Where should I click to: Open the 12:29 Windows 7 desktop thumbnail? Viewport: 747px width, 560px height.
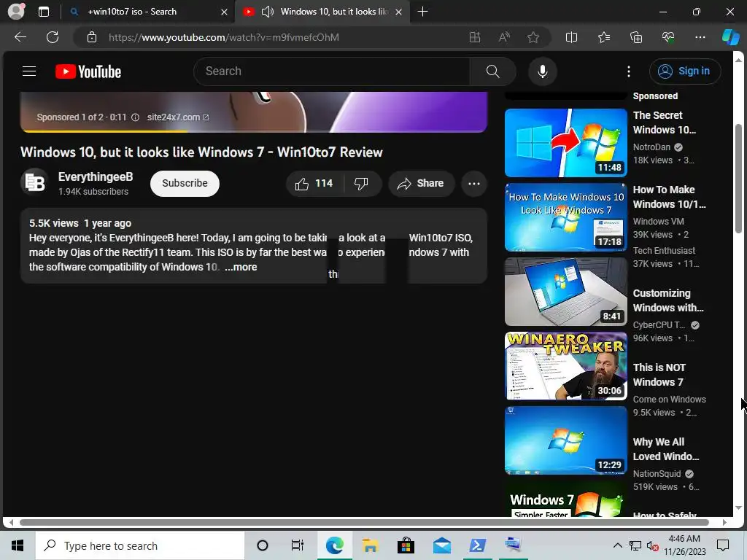coord(565,440)
